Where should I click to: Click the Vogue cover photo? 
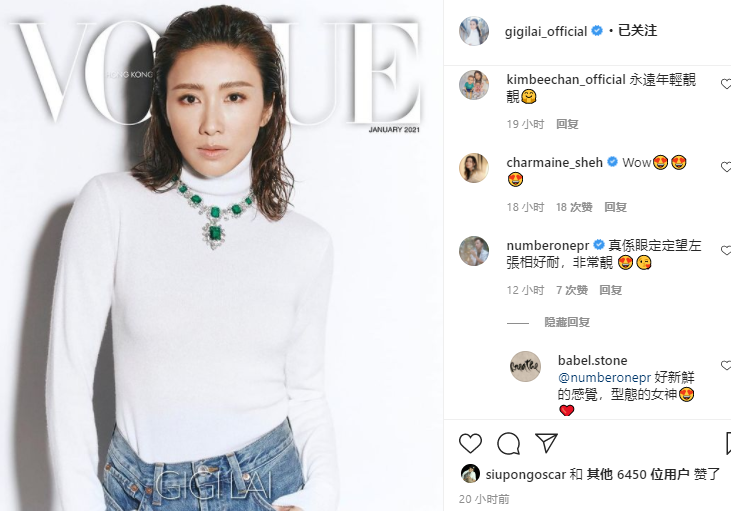point(221,256)
